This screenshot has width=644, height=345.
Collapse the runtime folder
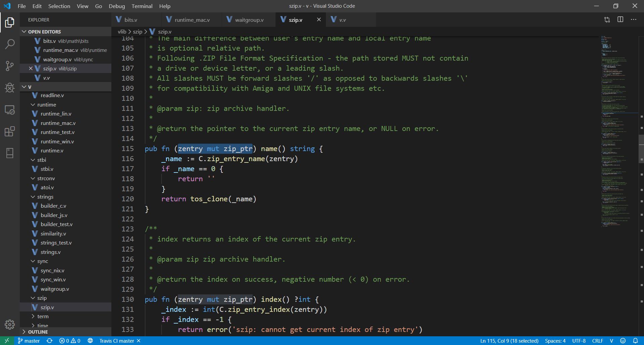click(65, 105)
